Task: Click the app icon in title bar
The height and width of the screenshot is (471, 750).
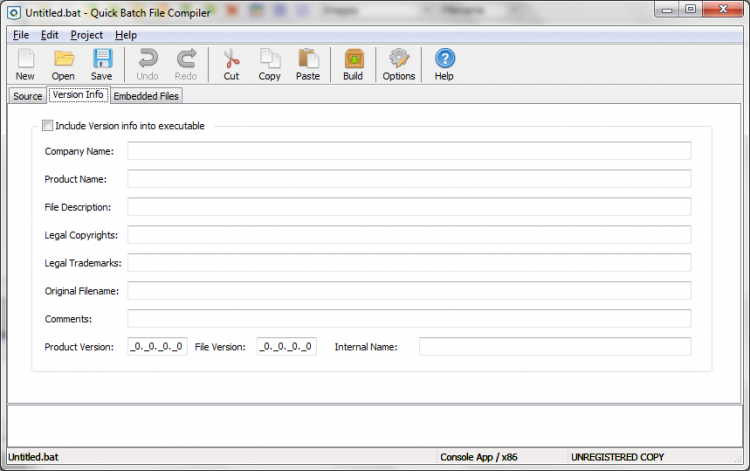Action: (14, 13)
